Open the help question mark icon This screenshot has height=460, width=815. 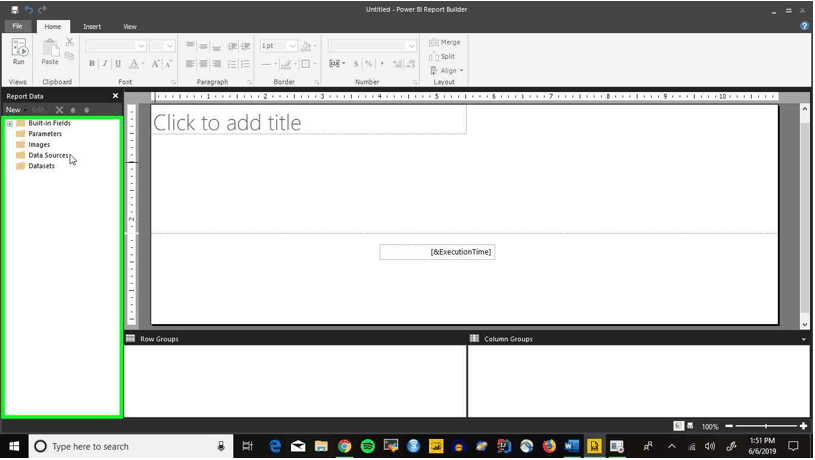[x=804, y=26]
